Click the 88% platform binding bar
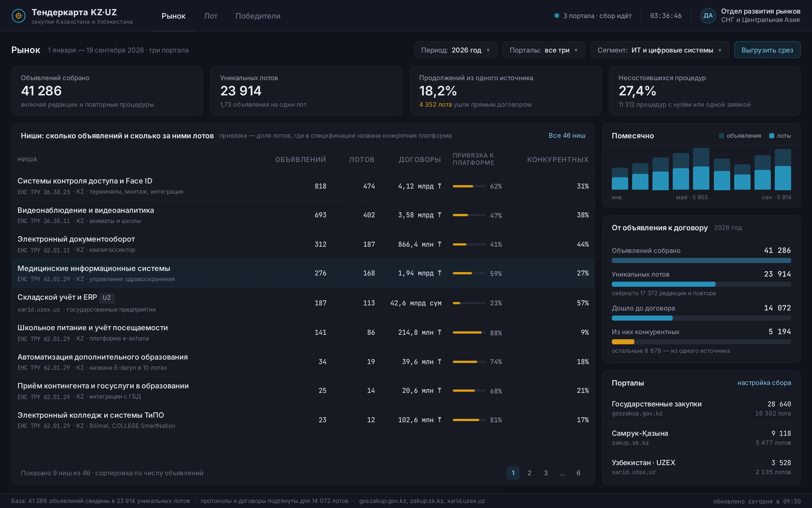This screenshot has height=508, width=812. [x=469, y=333]
